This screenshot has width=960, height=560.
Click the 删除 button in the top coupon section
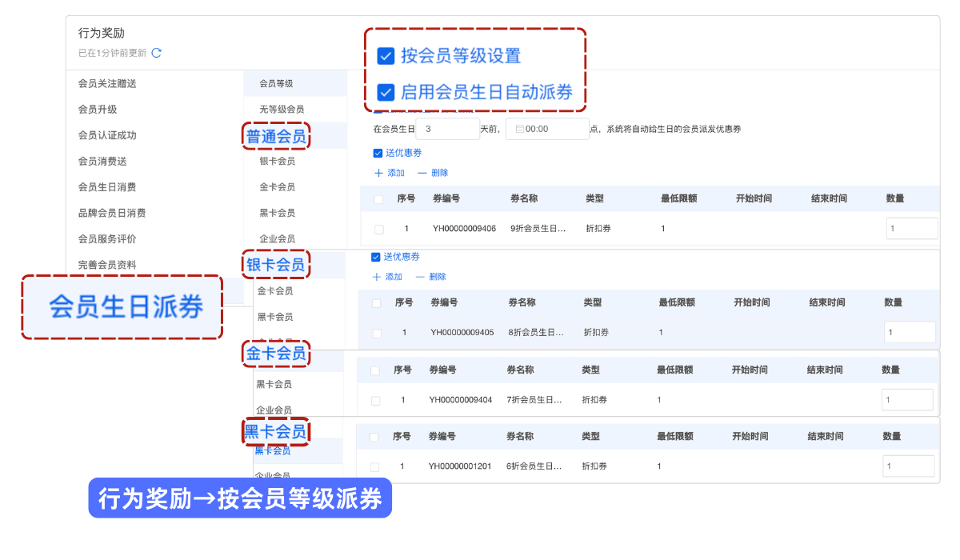click(x=433, y=173)
